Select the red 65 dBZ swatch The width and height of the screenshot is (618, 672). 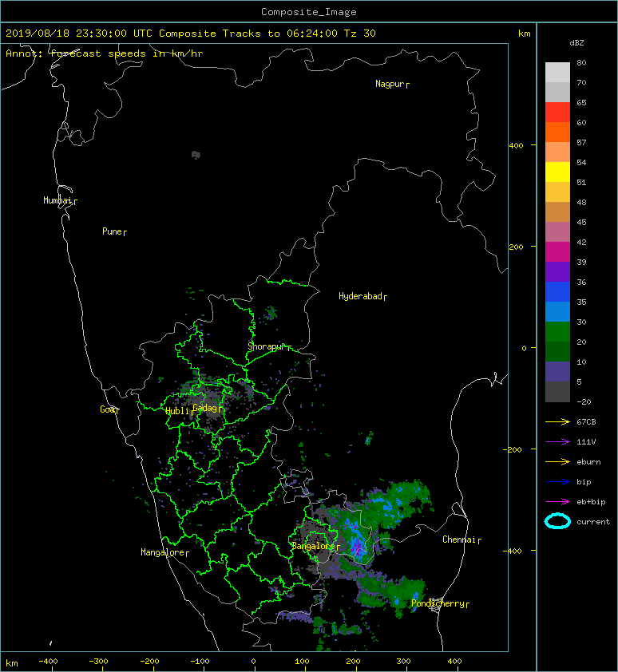(557, 112)
